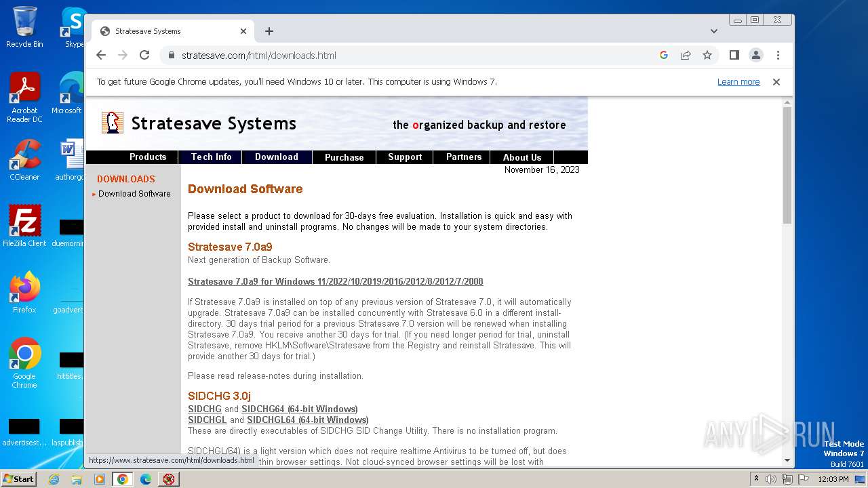The height and width of the screenshot is (488, 868).
Task: Open Internet Explorer from taskbar
Action: 54,479
